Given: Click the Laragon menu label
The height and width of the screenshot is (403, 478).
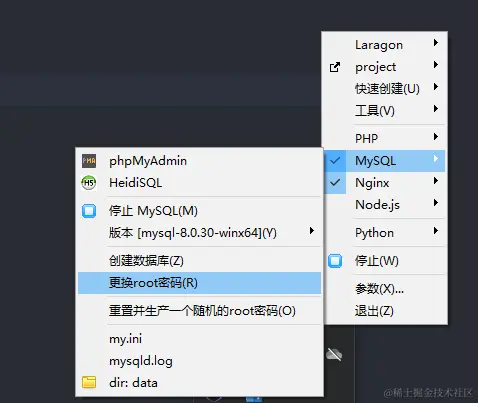Looking at the screenshot, I should click(379, 45).
